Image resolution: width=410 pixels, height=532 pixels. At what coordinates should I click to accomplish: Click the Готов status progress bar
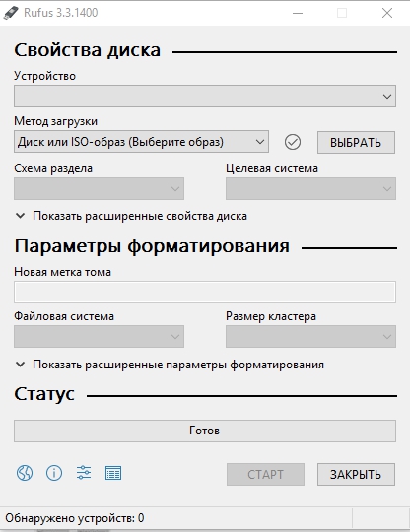[x=205, y=431]
